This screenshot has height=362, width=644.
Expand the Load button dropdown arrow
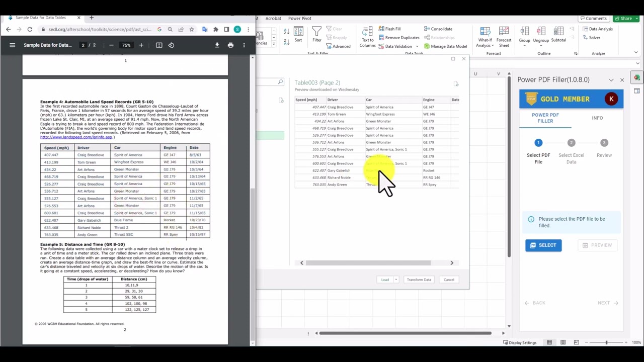click(396, 280)
